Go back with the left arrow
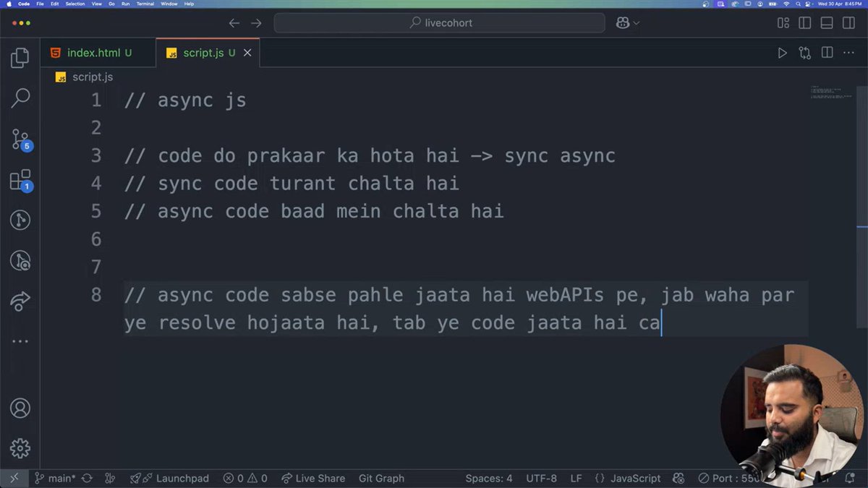Image resolution: width=868 pixels, height=488 pixels. 234,23
